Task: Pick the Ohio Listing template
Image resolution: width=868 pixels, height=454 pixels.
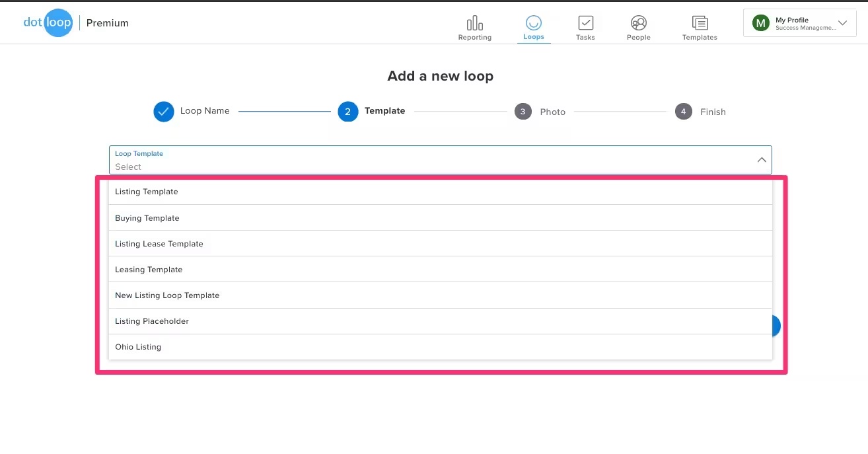Action: [138, 347]
